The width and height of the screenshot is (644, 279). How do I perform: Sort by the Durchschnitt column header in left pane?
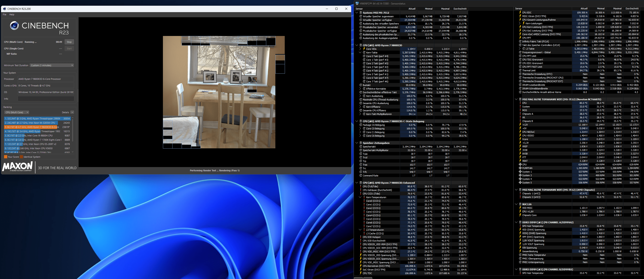point(460,9)
